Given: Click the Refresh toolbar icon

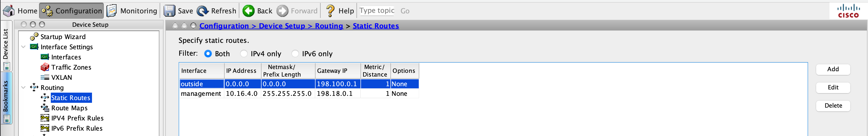Looking at the screenshot, I should coord(202,11).
